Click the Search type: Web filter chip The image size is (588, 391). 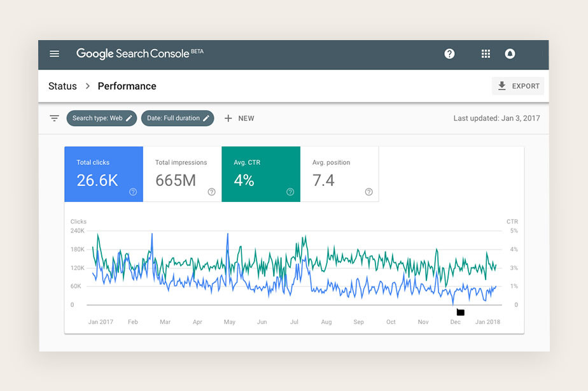[102, 118]
